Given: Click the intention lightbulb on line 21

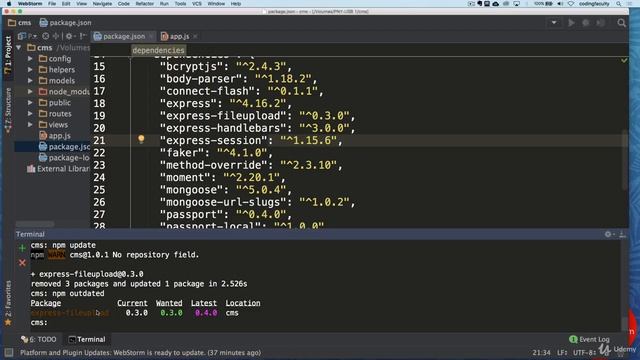Looking at the screenshot, I should tap(141, 139).
